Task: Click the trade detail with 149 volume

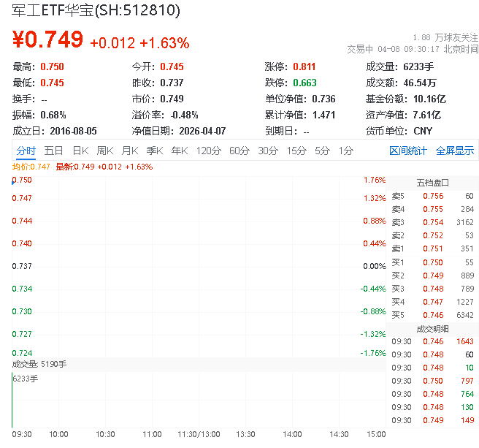Action: click(432, 420)
